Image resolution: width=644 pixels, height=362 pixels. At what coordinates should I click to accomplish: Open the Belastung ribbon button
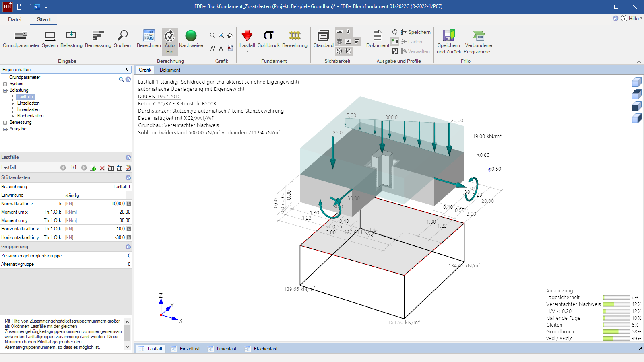[71, 39]
